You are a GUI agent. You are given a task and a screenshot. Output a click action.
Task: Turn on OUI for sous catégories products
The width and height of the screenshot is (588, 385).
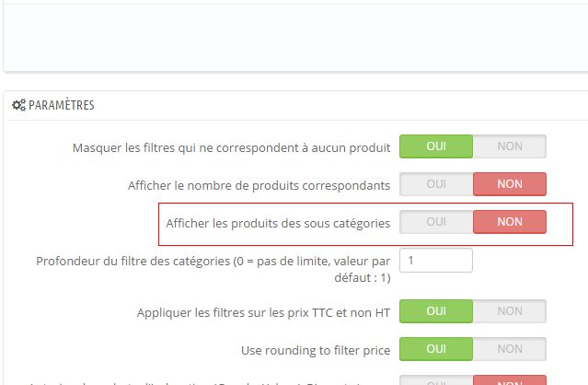[x=436, y=222]
